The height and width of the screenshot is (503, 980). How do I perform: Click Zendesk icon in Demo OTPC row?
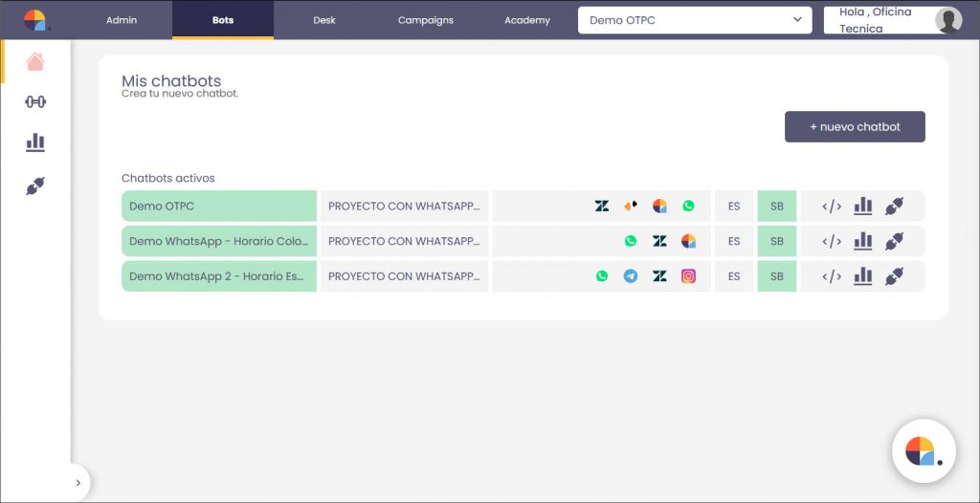point(602,206)
